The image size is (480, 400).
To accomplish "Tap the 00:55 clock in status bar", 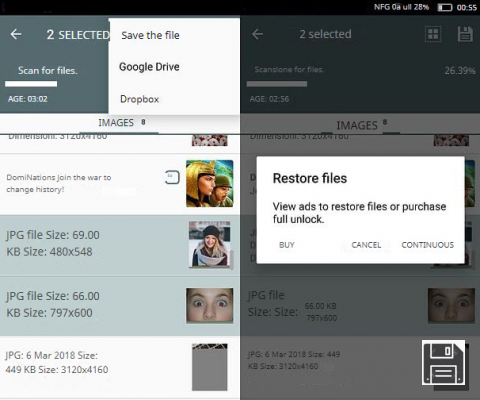I will coord(467,7).
